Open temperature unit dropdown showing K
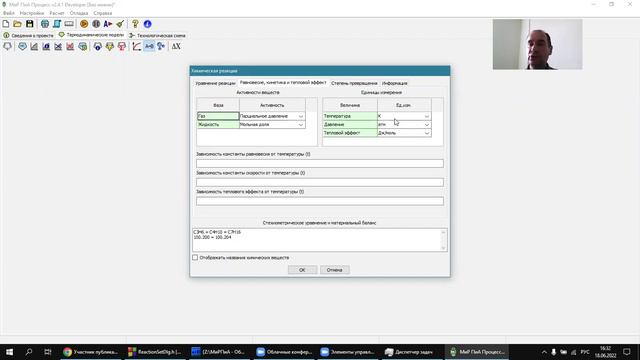The height and width of the screenshot is (360, 640). click(427, 116)
